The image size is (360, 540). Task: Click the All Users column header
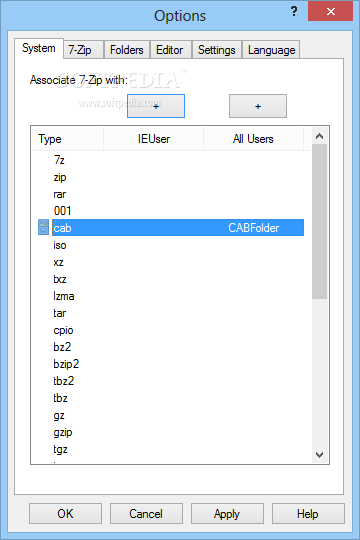[253, 139]
